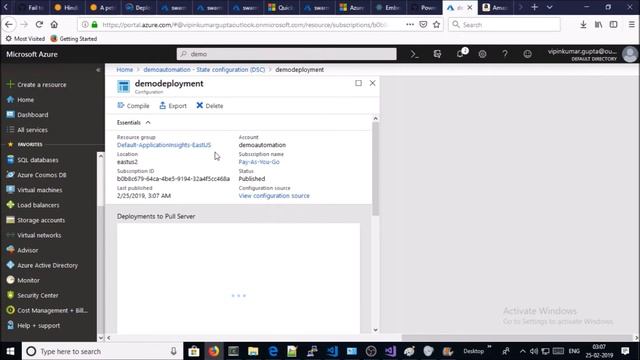640x360 pixels.
Task: Open Most Visited bookmarks folder
Action: click(x=25, y=39)
